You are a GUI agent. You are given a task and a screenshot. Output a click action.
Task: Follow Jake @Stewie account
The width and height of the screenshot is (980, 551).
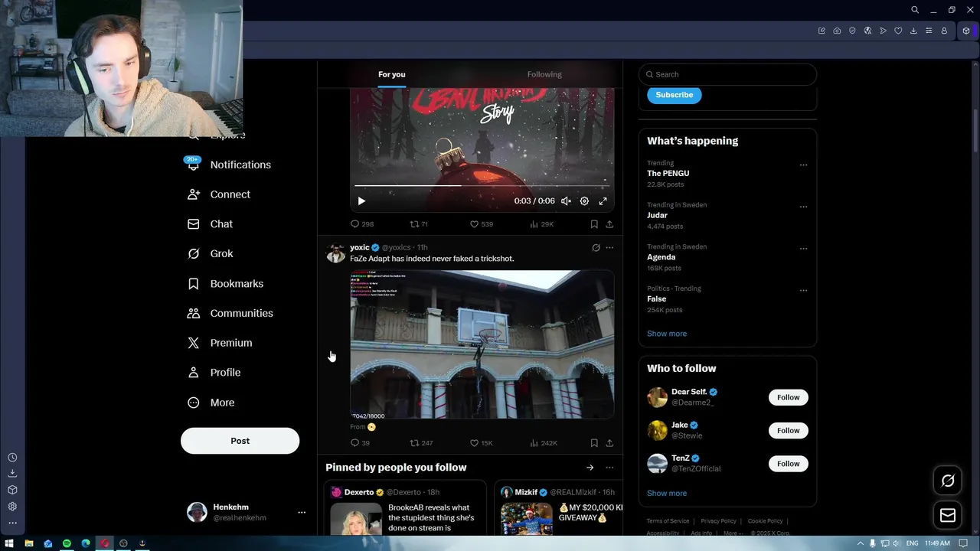[x=788, y=430]
